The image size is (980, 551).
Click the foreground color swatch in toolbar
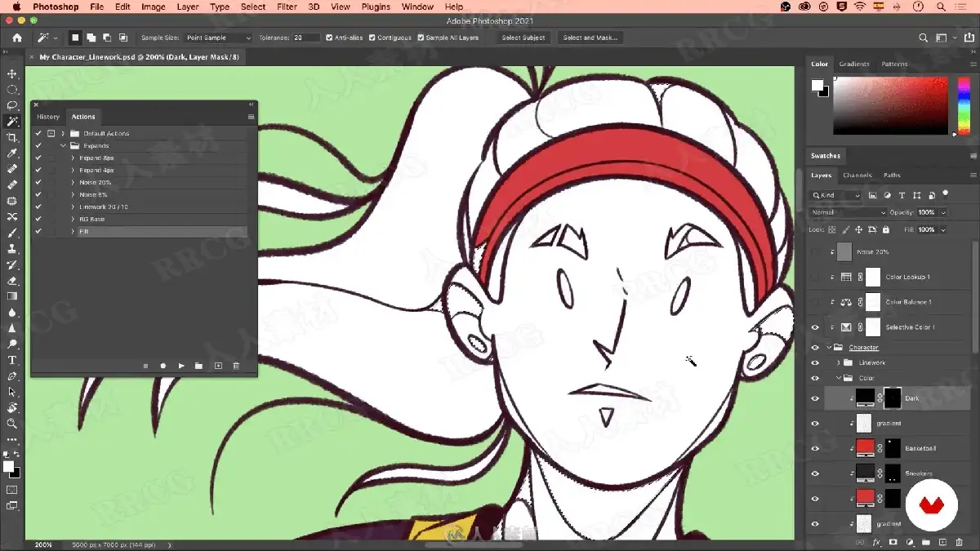[8, 466]
